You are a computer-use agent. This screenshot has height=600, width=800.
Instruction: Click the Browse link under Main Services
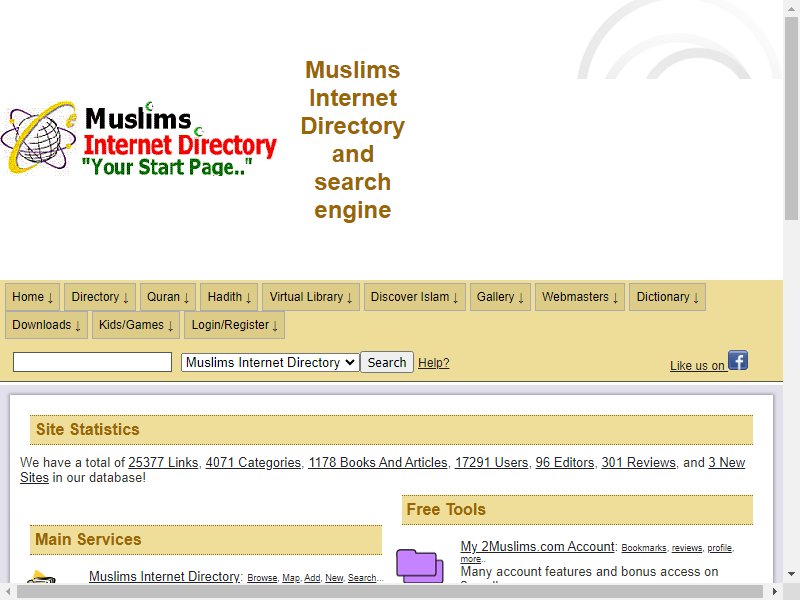coord(262,578)
